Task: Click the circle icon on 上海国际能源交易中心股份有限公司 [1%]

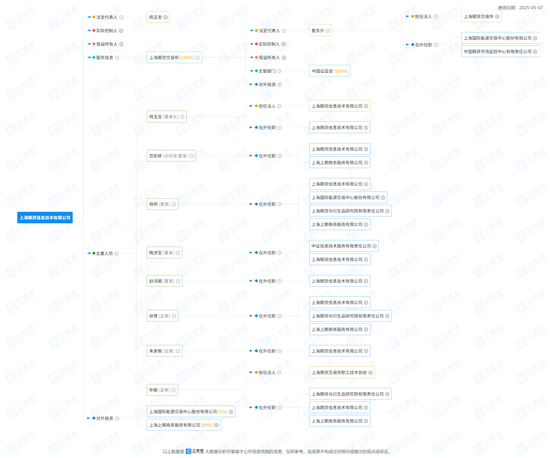Action: (231, 411)
